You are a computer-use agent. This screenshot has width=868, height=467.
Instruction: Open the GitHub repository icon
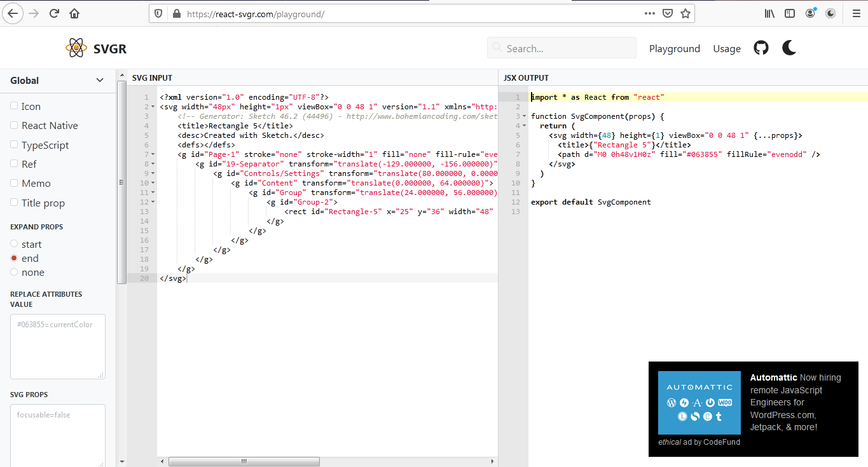click(761, 48)
